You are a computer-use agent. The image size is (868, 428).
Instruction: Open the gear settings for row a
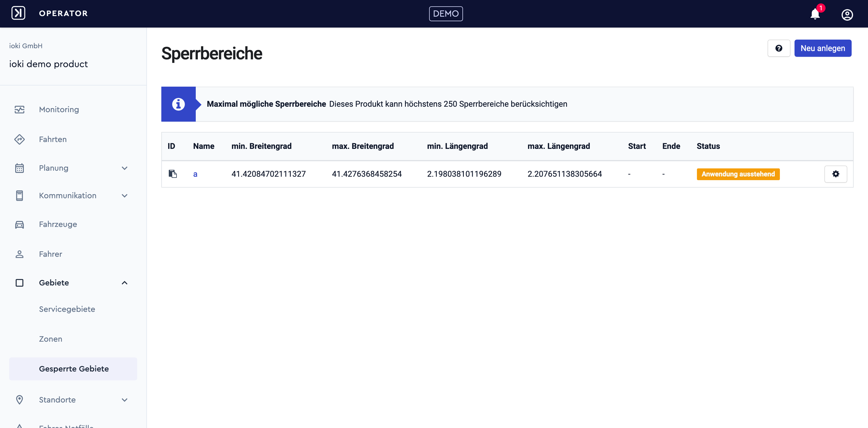[x=835, y=174]
